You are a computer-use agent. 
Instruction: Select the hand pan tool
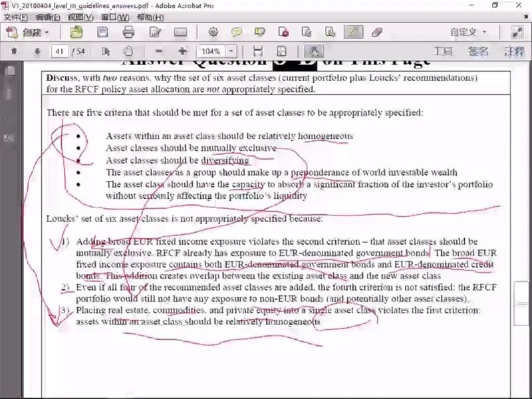128,51
